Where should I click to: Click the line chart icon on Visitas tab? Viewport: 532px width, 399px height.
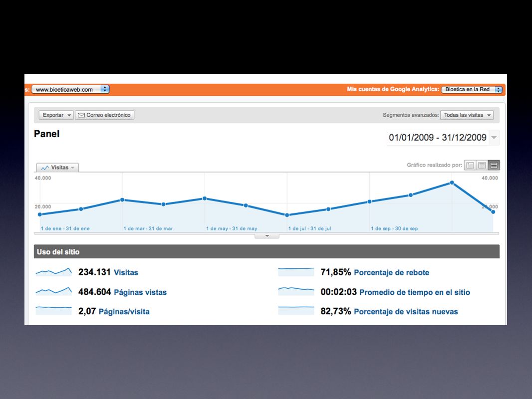coord(45,168)
